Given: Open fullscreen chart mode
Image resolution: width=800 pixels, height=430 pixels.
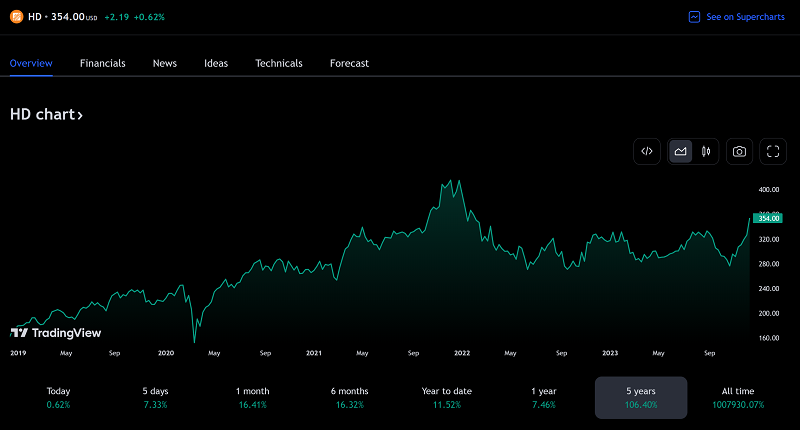Looking at the screenshot, I should tap(772, 151).
